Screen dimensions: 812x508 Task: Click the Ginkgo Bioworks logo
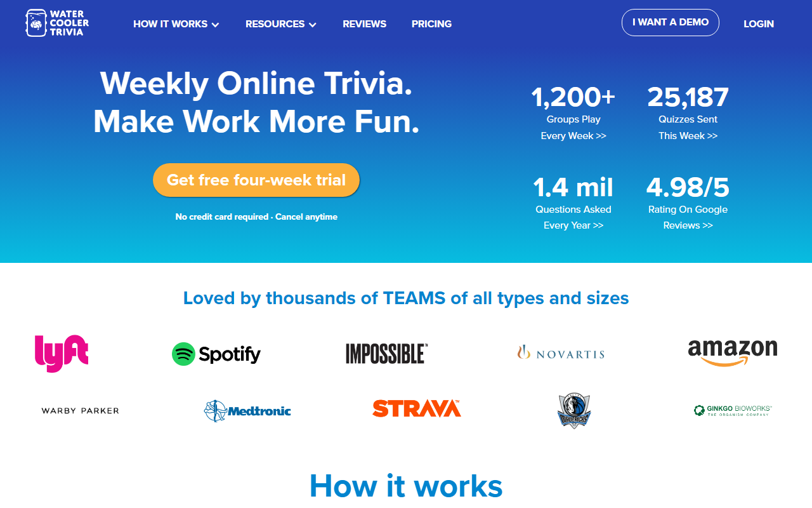tap(733, 411)
